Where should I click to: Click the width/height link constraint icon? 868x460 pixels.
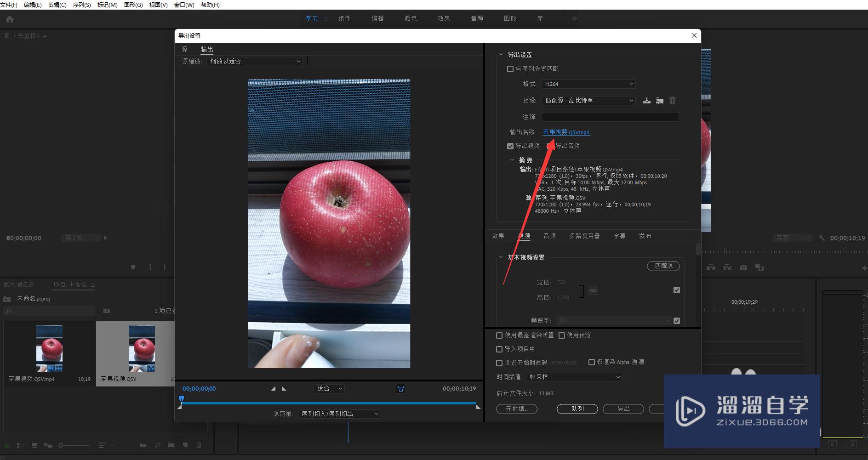tap(593, 290)
